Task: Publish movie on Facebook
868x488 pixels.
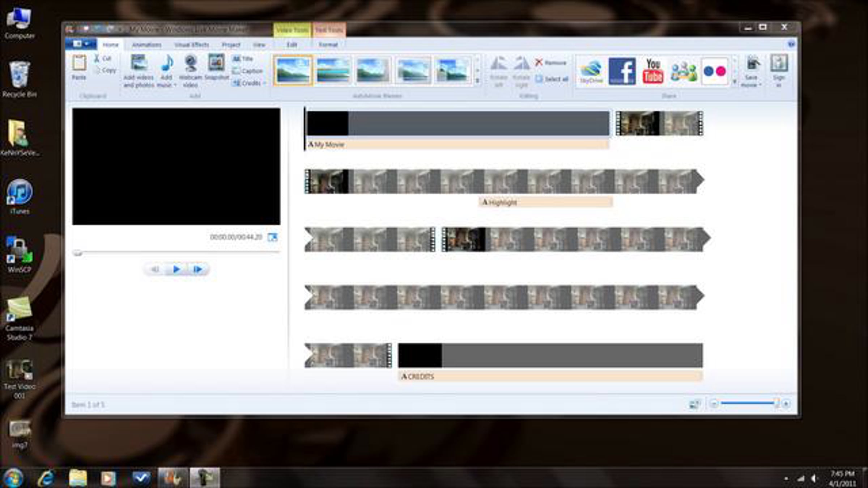Action: click(x=622, y=71)
